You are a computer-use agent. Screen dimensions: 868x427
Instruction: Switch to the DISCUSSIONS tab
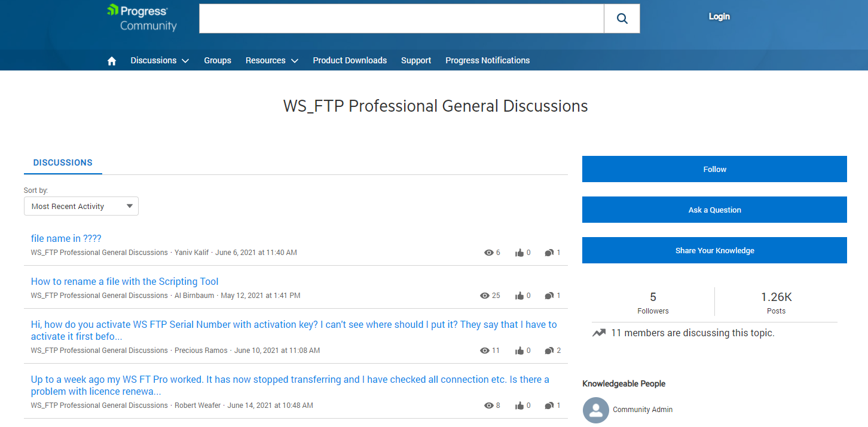coord(63,162)
